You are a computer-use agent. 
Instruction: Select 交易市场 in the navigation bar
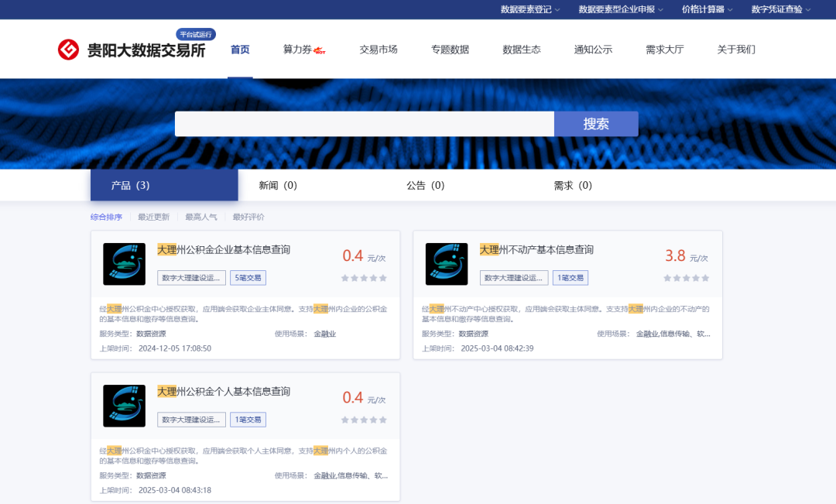pyautogui.click(x=378, y=49)
